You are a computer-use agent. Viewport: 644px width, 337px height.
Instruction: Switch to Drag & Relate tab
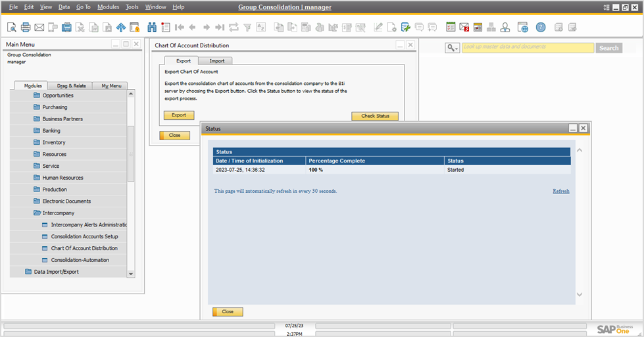(71, 86)
